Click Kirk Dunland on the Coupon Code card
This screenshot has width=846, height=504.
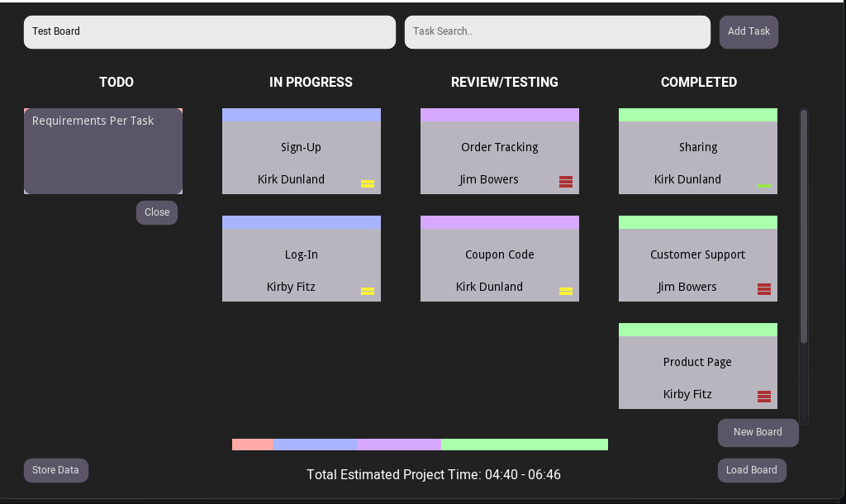[x=489, y=287]
